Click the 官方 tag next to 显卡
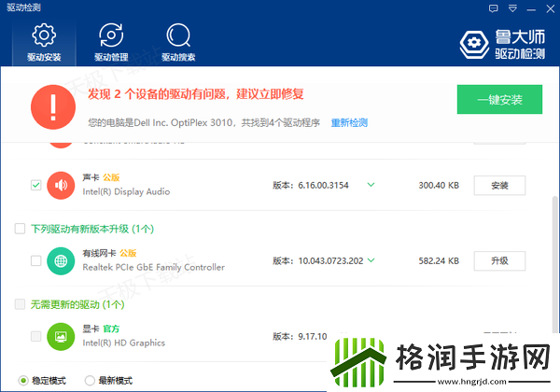This screenshot has width=560, height=392. 111,329
